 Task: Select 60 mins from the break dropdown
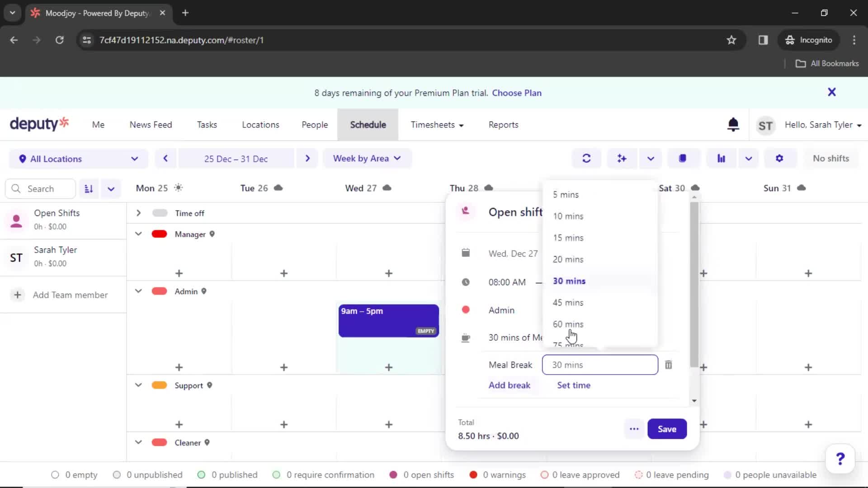[567, 324]
